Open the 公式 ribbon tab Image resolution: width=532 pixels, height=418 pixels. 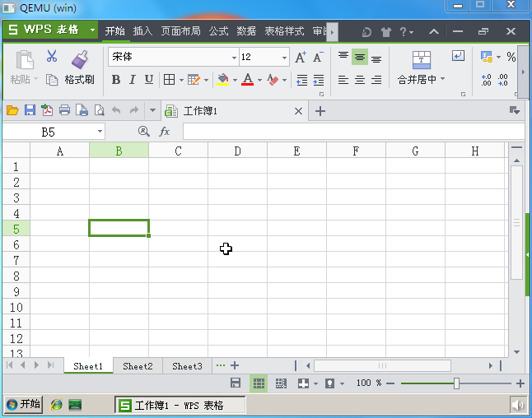tap(218, 31)
